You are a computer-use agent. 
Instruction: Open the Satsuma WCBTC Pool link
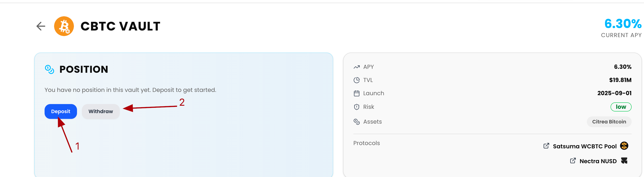[585, 146]
